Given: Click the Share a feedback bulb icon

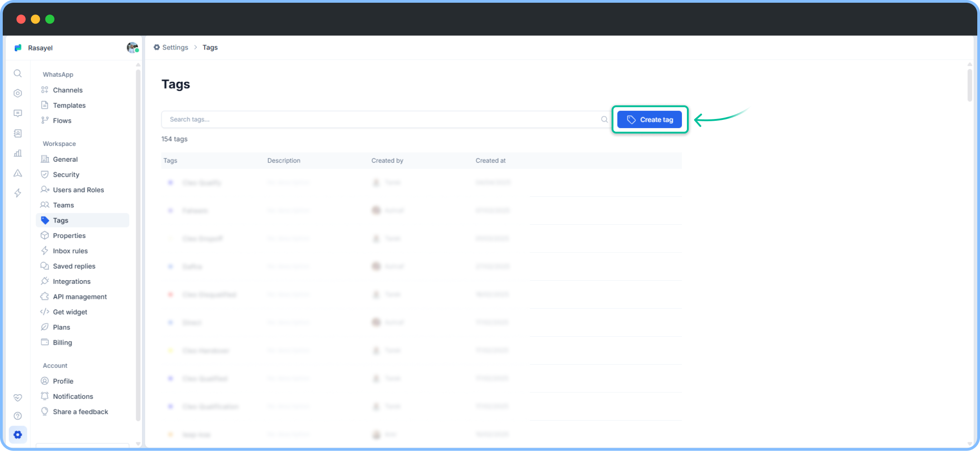Looking at the screenshot, I should coord(44,411).
